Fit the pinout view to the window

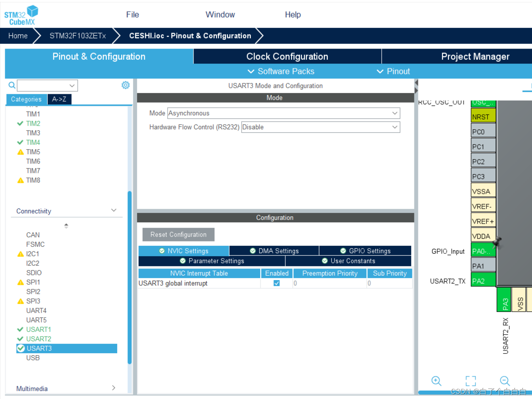tap(471, 381)
